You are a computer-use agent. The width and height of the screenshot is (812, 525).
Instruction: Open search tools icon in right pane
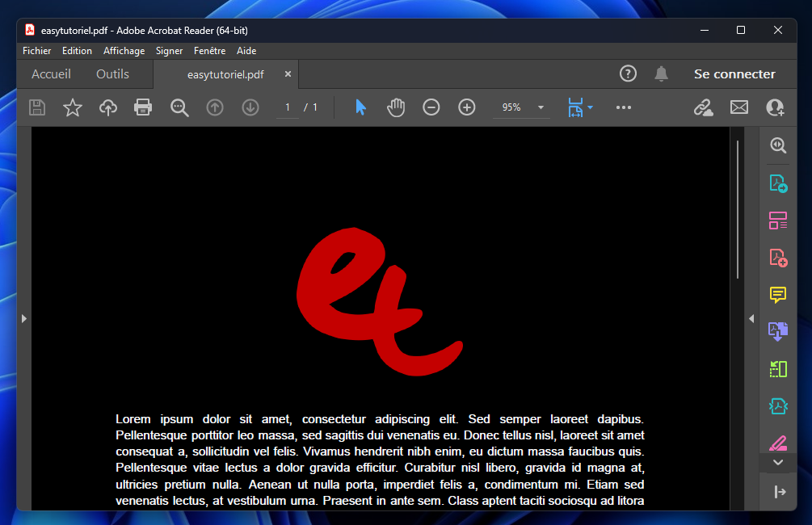pos(778,145)
